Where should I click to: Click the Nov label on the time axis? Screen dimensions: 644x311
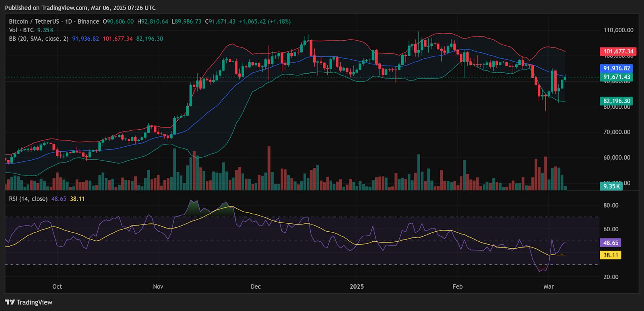click(x=158, y=286)
